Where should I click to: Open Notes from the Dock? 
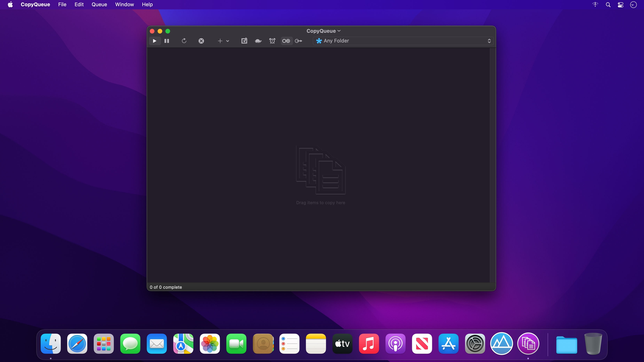tap(316, 344)
